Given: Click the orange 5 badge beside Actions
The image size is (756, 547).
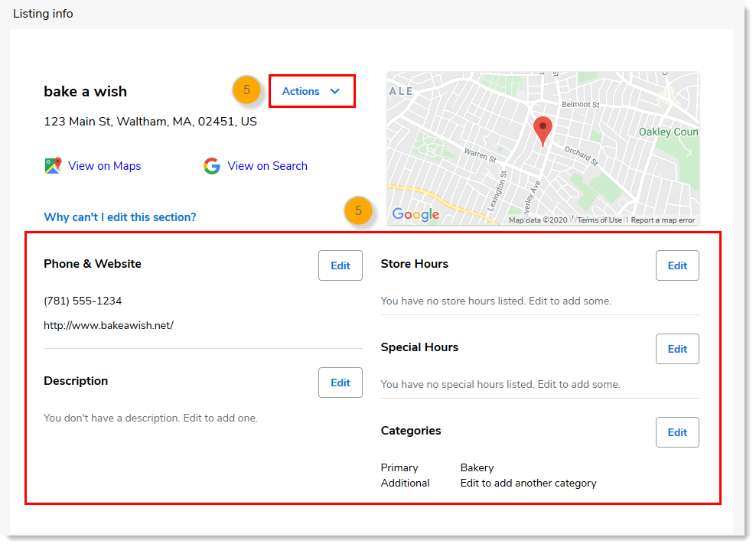Looking at the screenshot, I should (x=246, y=90).
